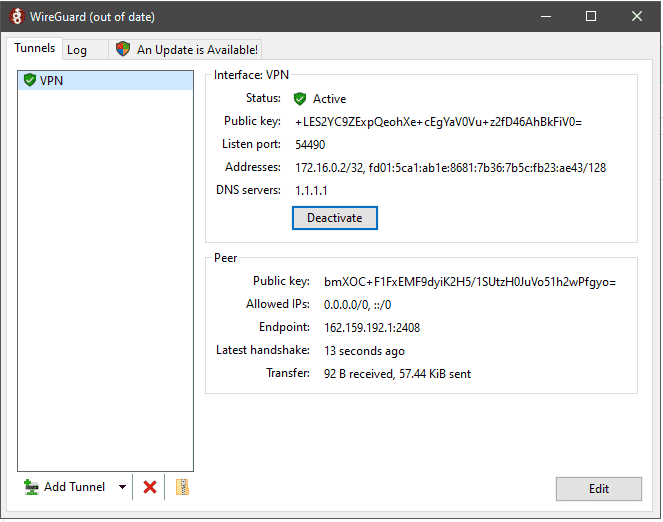Click the Active status text
The height and width of the screenshot is (522, 663).
tap(329, 99)
